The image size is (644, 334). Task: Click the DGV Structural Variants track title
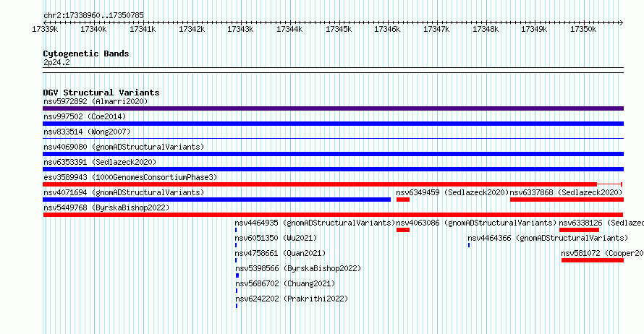pyautogui.click(x=101, y=93)
